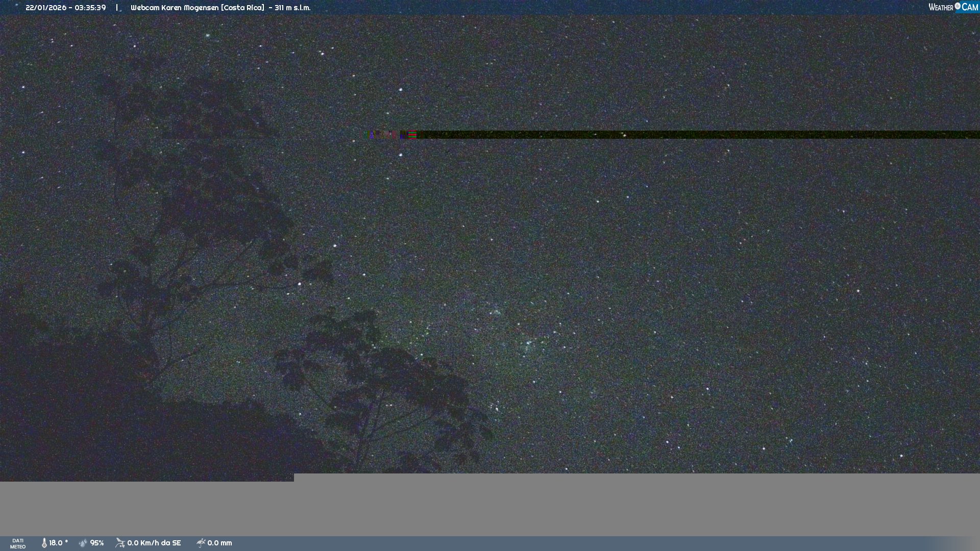Click the thermometer temperature icon
980x551 pixels.
point(44,543)
